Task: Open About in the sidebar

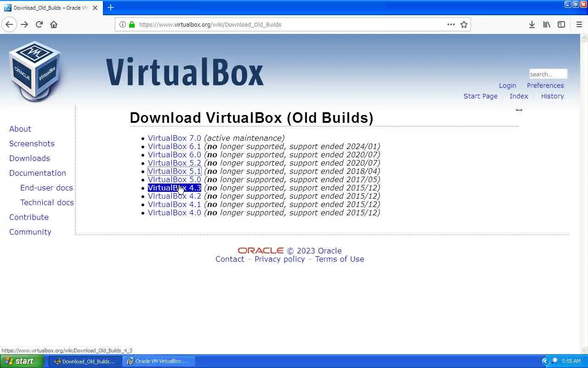Action: click(20, 129)
